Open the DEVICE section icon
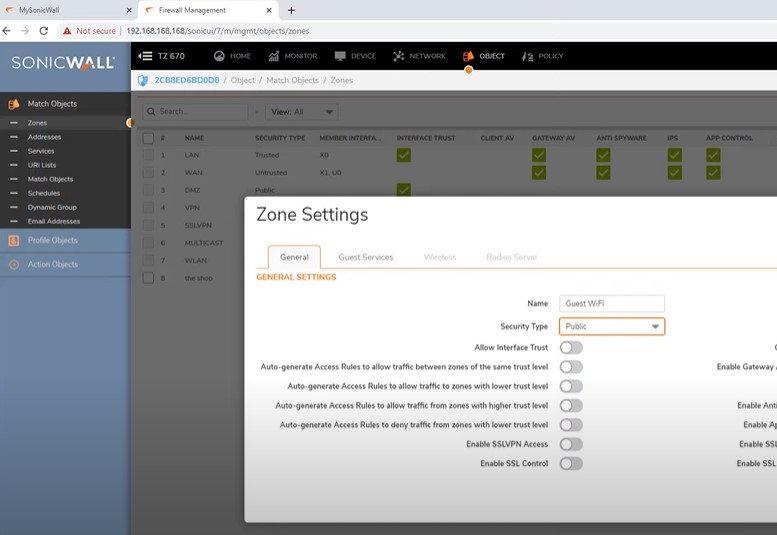 [x=340, y=56]
